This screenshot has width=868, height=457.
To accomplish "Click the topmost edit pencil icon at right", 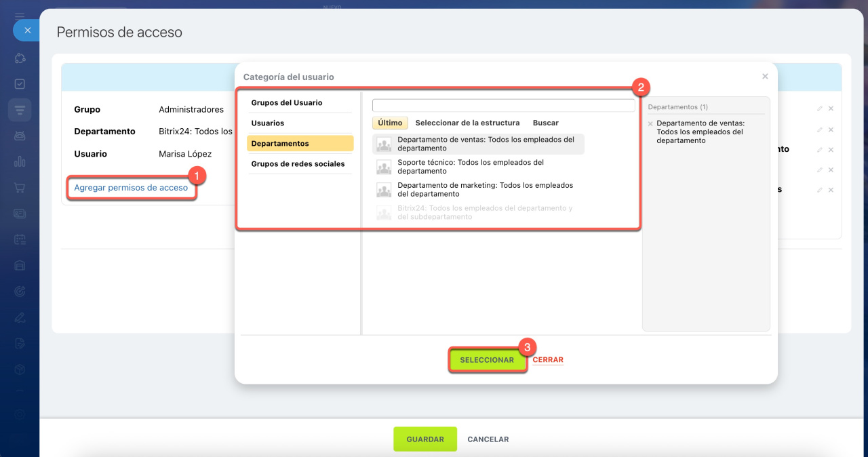I will 819,108.
